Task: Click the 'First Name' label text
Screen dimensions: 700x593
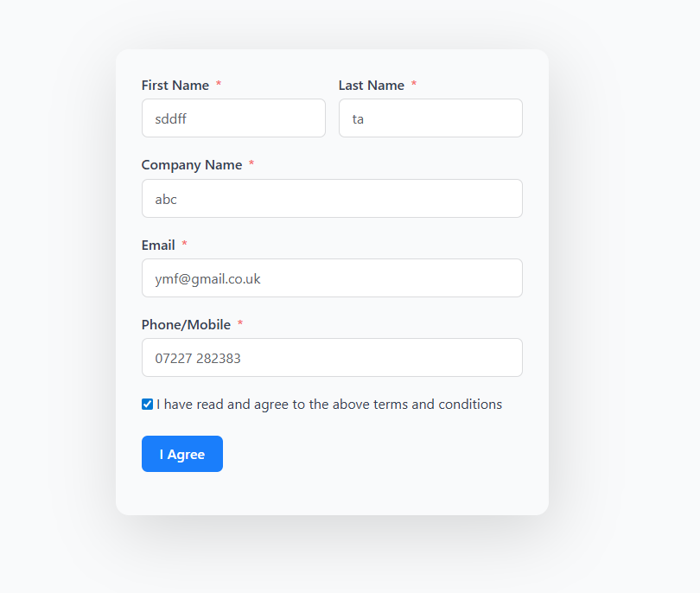Action: pyautogui.click(x=175, y=86)
